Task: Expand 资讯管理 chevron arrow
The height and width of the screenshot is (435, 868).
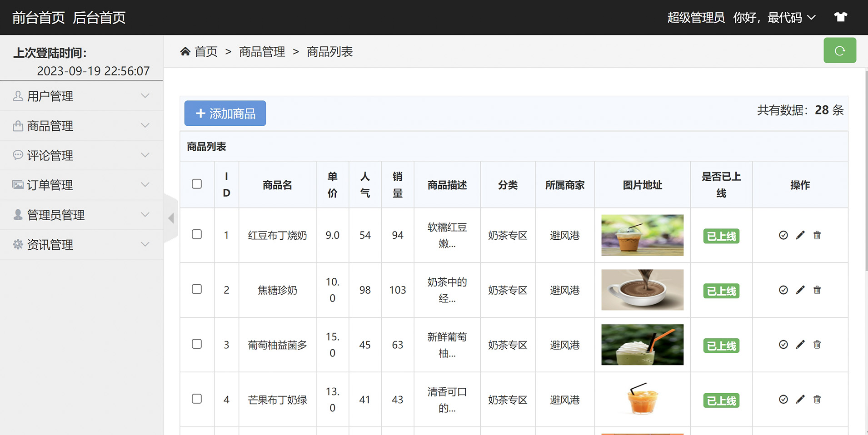Action: (145, 244)
